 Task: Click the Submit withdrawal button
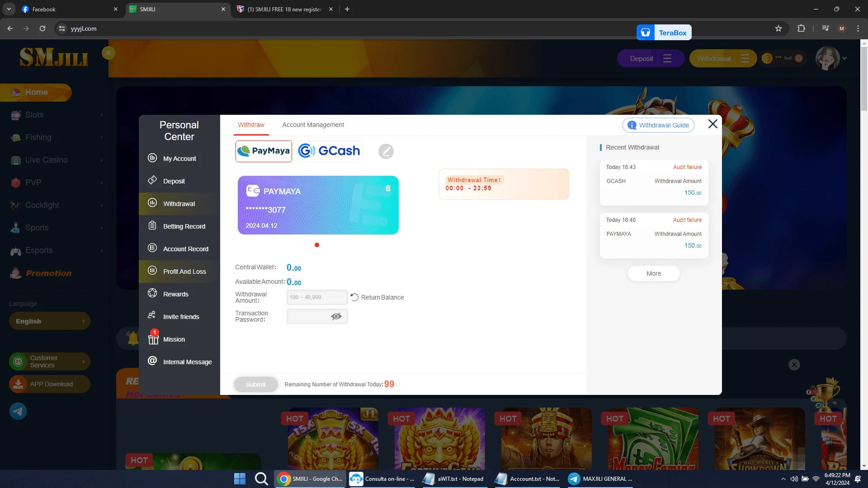click(255, 385)
